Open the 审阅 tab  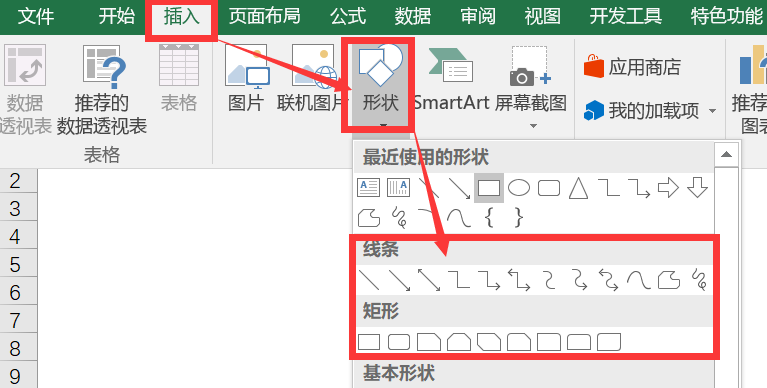(x=478, y=17)
